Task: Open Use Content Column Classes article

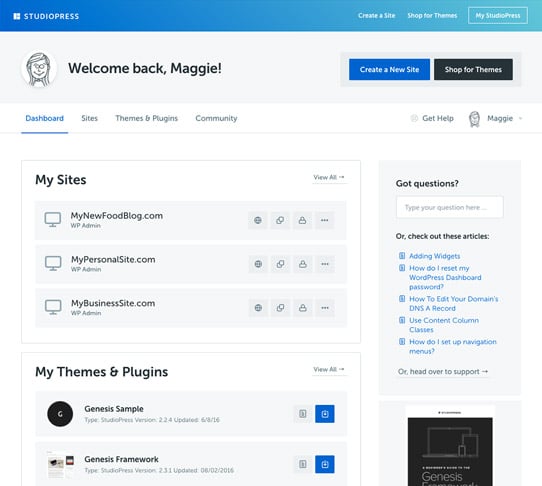Action: click(x=444, y=325)
